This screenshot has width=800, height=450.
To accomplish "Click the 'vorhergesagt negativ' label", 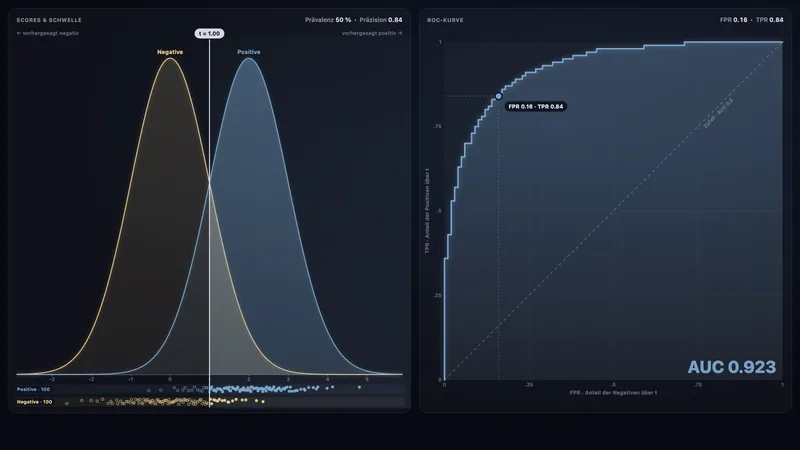I will (48, 33).
